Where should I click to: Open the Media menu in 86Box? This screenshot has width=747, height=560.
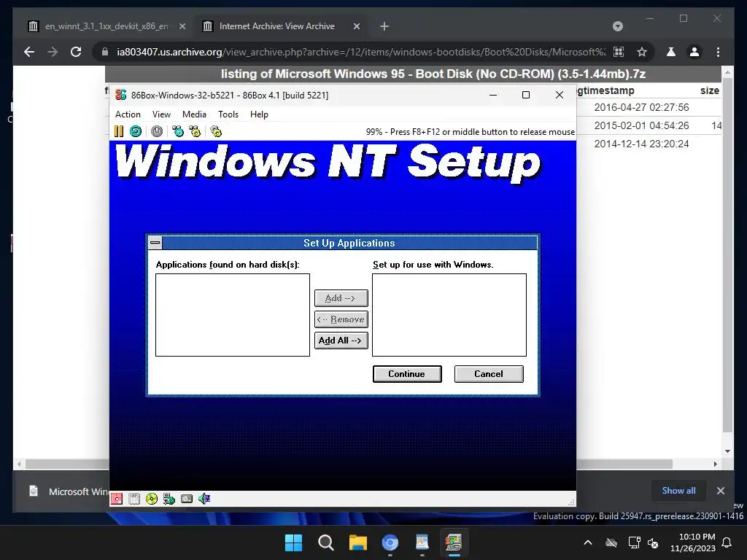click(x=194, y=114)
